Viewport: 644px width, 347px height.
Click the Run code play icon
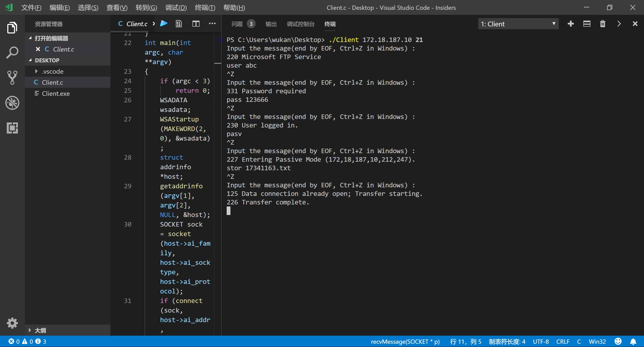tap(164, 24)
